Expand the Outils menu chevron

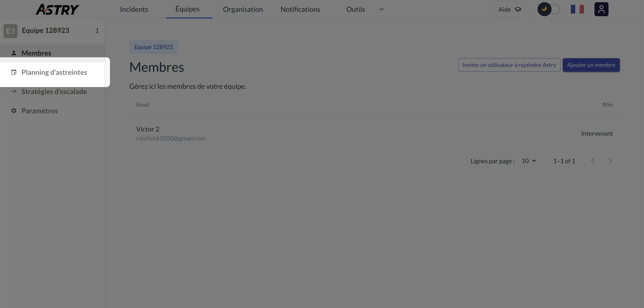pos(381,9)
